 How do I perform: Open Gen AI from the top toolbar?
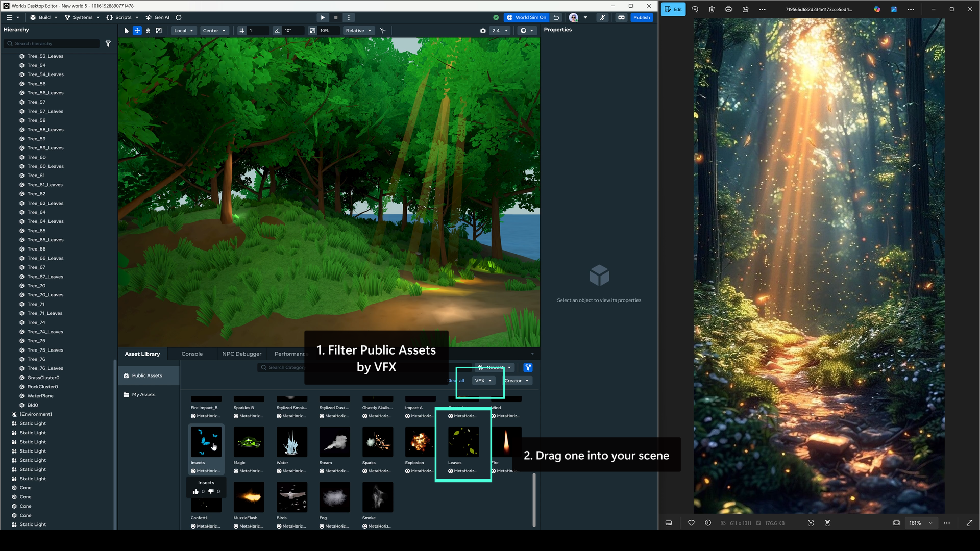click(x=157, y=17)
